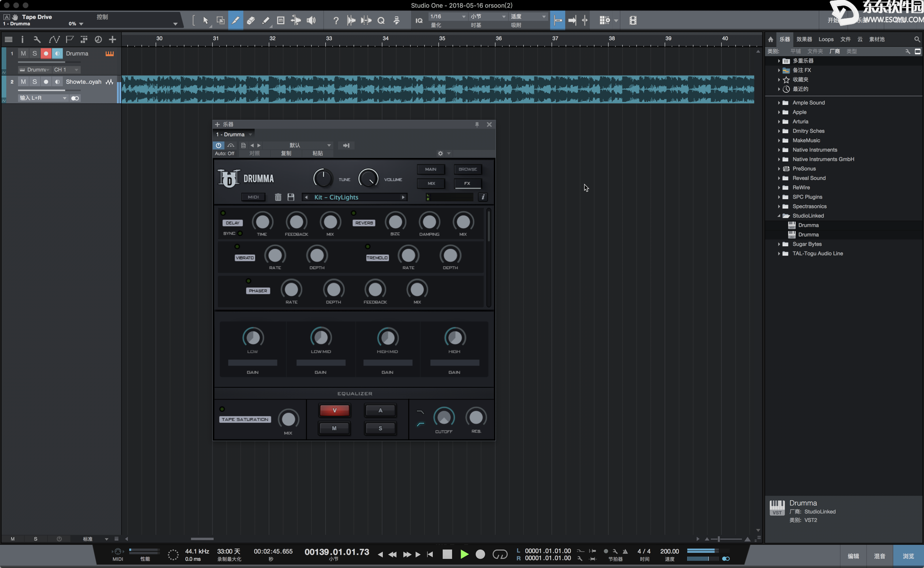Click the CUTOFF filter knob
Image resolution: width=924 pixels, height=568 pixels.
[444, 417]
